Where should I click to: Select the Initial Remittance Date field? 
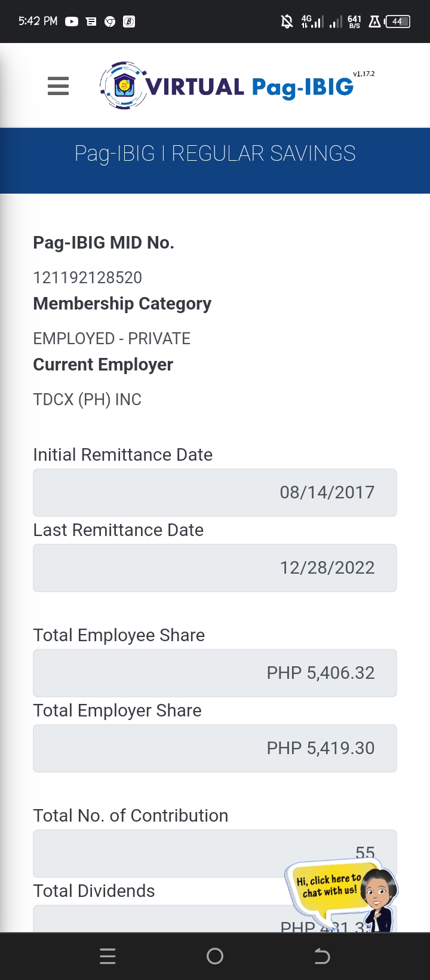(215, 492)
